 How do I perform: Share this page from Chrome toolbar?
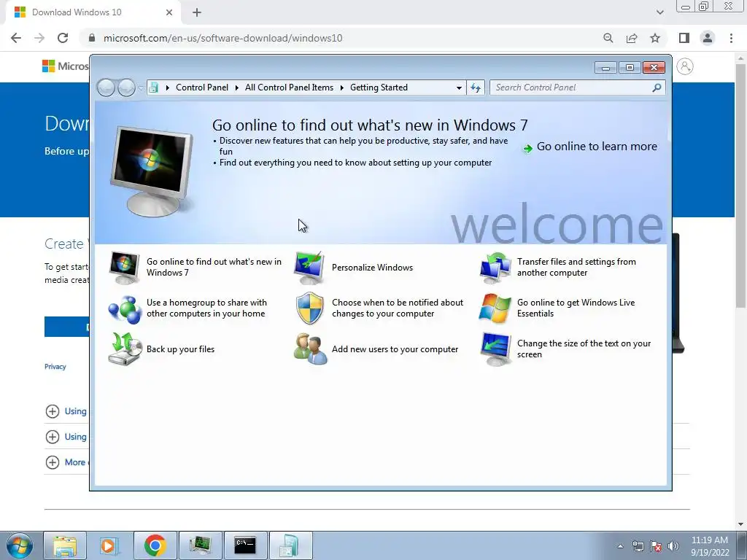(x=632, y=38)
